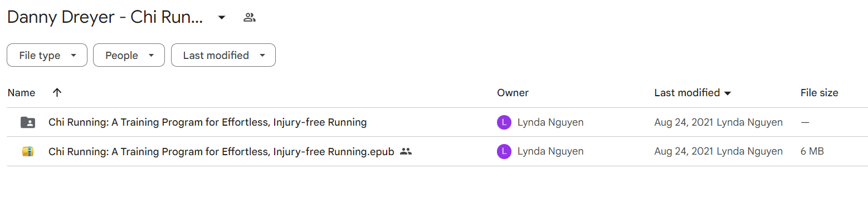Open the People filter dropdown
868x203 pixels.
[x=129, y=56]
